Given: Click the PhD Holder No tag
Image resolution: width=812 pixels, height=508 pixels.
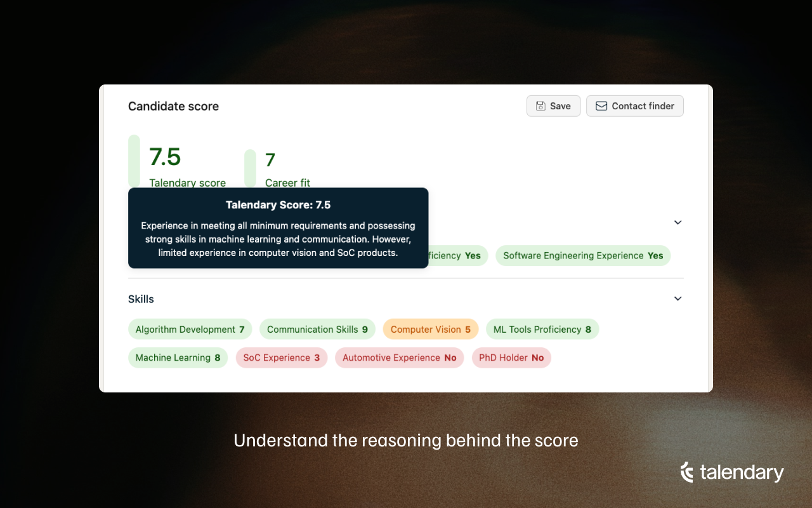Looking at the screenshot, I should (511, 358).
